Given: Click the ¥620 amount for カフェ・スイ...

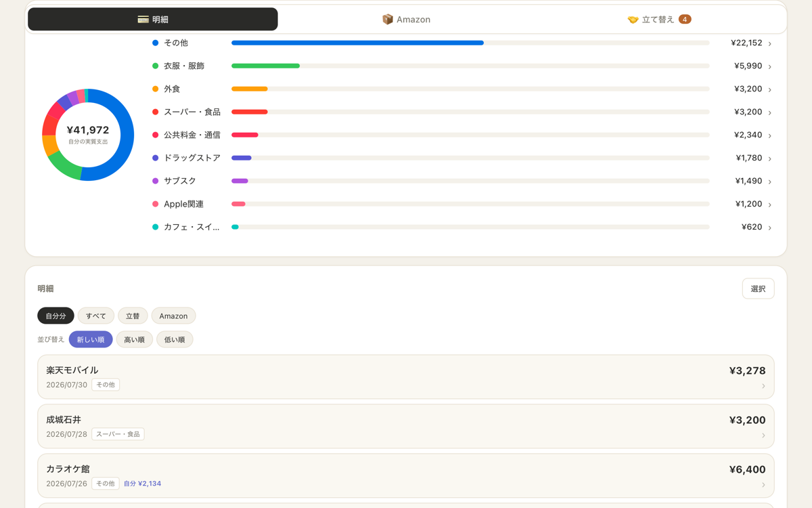Looking at the screenshot, I should click(x=752, y=227).
